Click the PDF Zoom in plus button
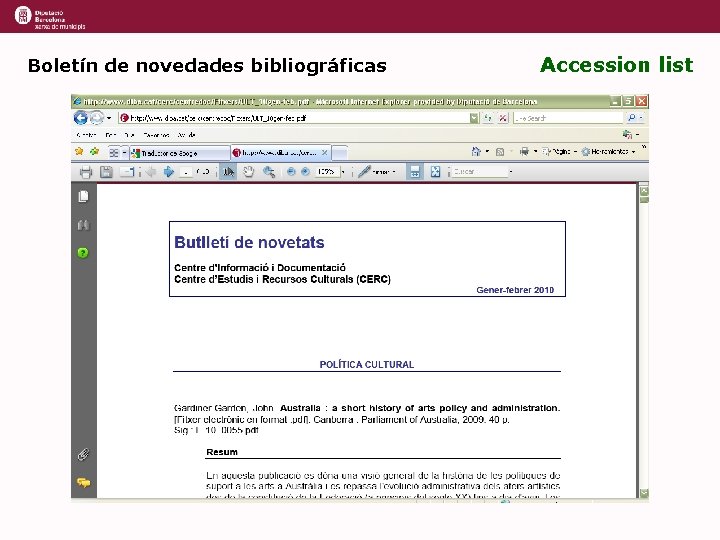720x540 pixels. (305, 172)
